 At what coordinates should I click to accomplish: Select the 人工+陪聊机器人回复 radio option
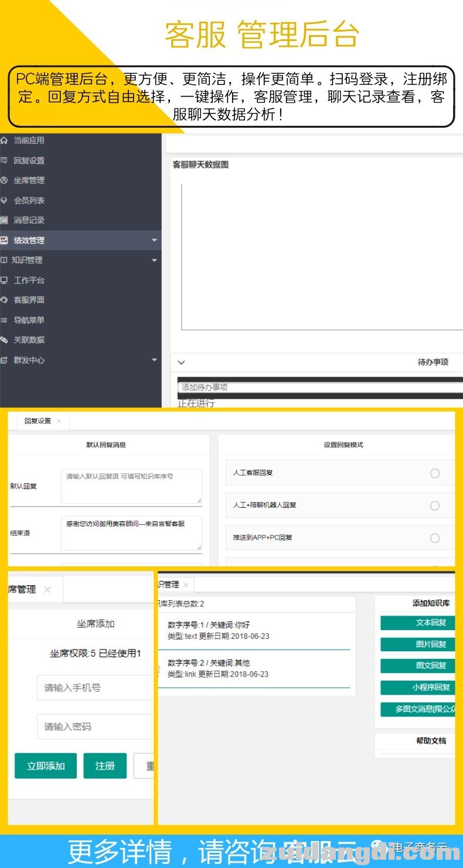pyautogui.click(x=434, y=505)
